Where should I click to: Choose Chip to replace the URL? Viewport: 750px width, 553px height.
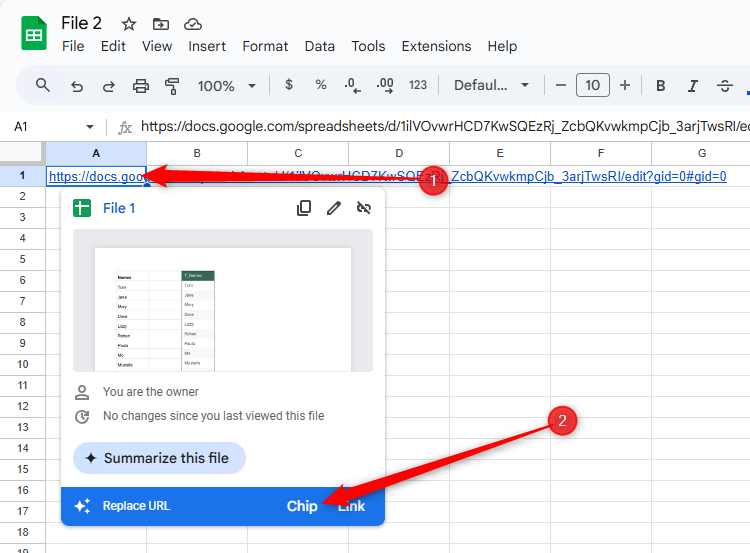(302, 506)
